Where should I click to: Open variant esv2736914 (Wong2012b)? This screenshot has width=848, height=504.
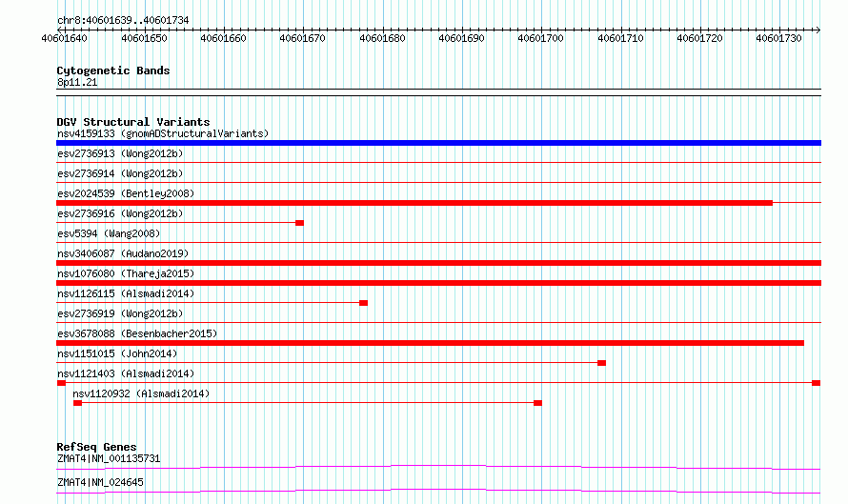point(120,173)
